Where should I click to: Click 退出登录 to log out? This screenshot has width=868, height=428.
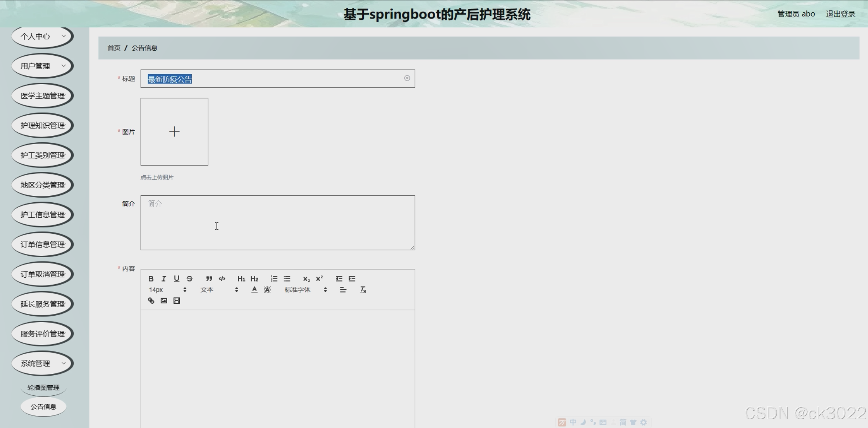(x=840, y=14)
